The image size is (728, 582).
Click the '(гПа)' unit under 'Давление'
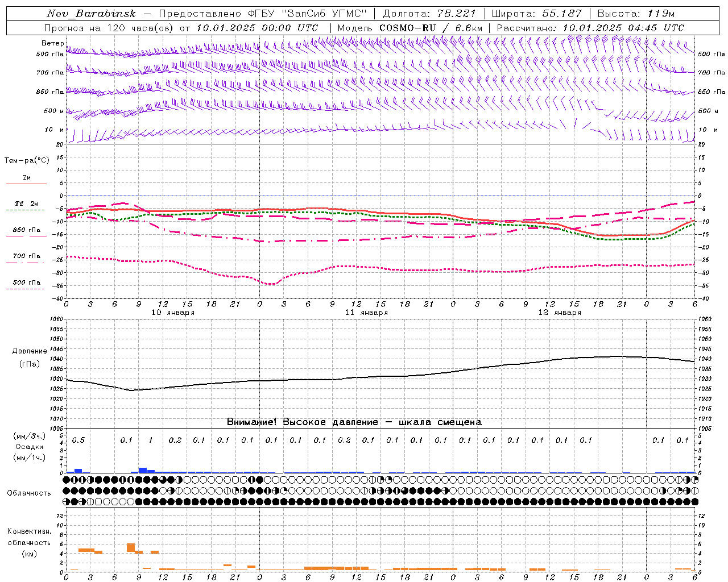29,364
